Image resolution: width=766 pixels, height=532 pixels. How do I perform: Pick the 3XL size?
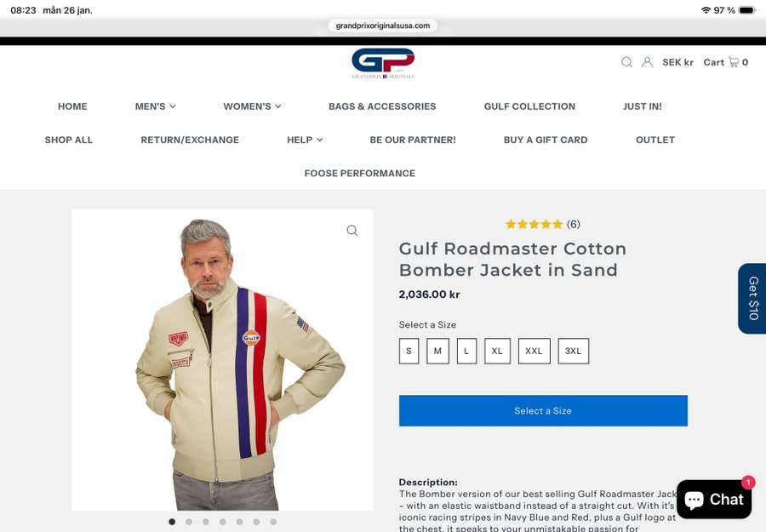[574, 351]
